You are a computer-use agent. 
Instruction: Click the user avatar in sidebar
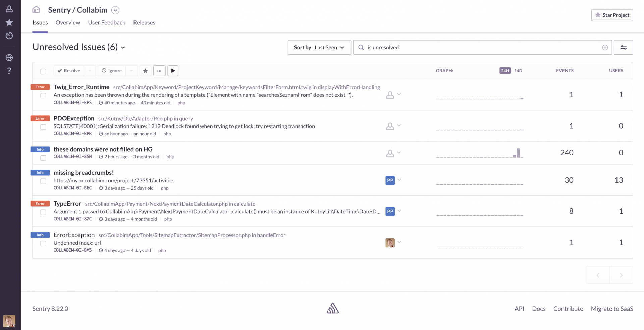[x=9, y=321]
